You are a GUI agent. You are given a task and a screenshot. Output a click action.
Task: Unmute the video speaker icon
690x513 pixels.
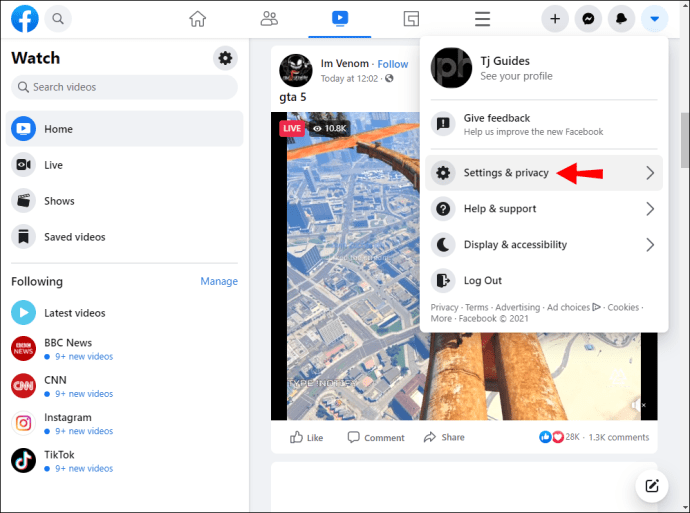tap(639, 405)
